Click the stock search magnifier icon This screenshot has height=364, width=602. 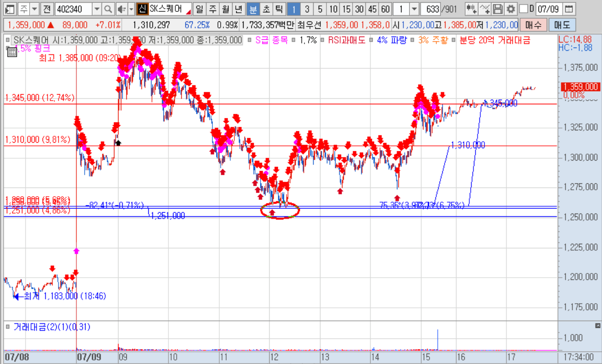(x=108, y=9)
